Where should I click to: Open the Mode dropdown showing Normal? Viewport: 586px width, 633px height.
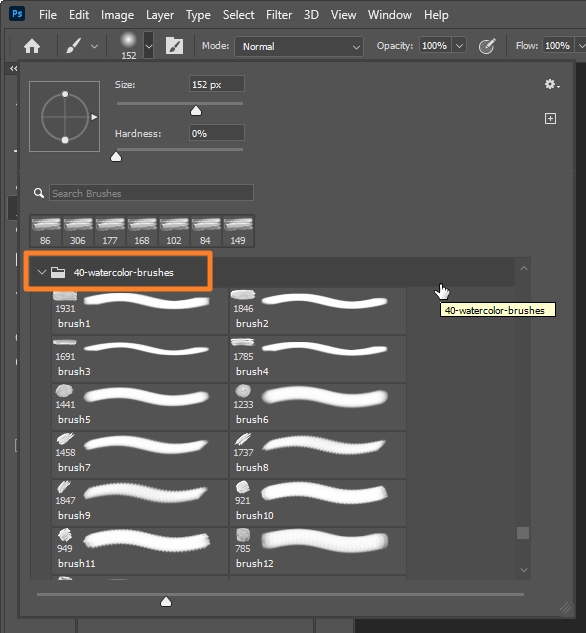pyautogui.click(x=299, y=46)
